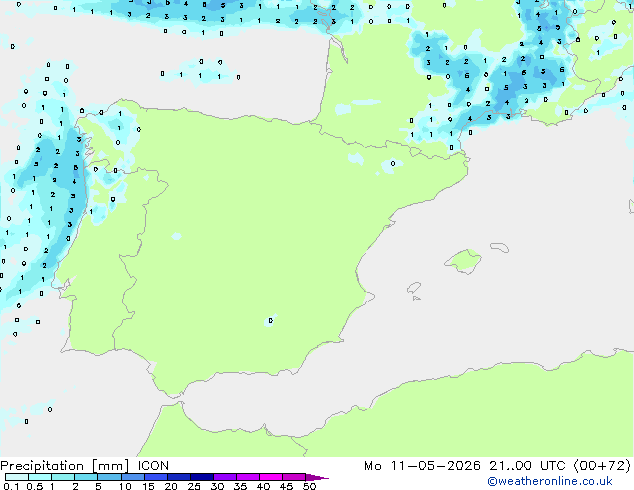The image size is (634, 490).
Task: Click the 10–15 mm legend color swatch
Action: point(132,477)
